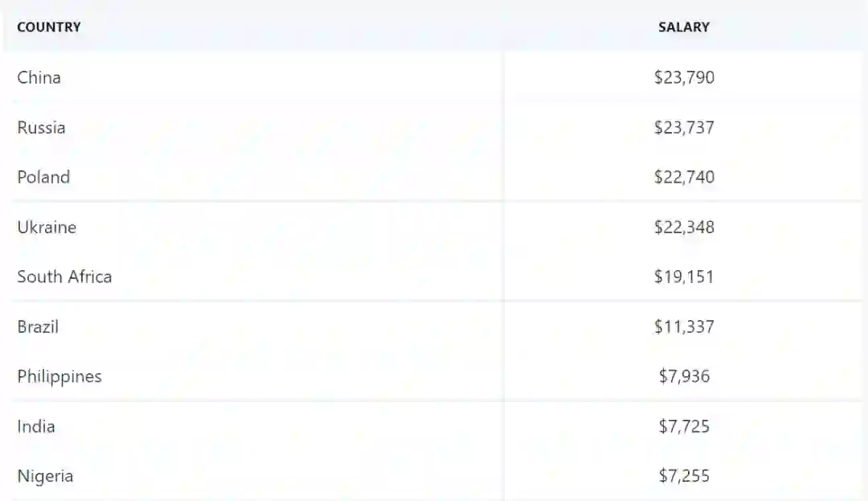868x501 pixels.
Task: Select the Philippines country cell
Action: click(59, 377)
